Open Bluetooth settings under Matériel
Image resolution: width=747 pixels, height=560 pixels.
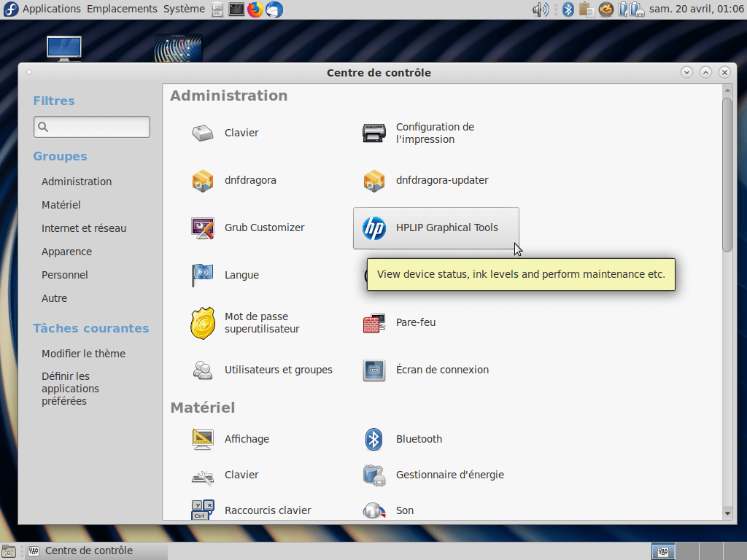coord(403,439)
